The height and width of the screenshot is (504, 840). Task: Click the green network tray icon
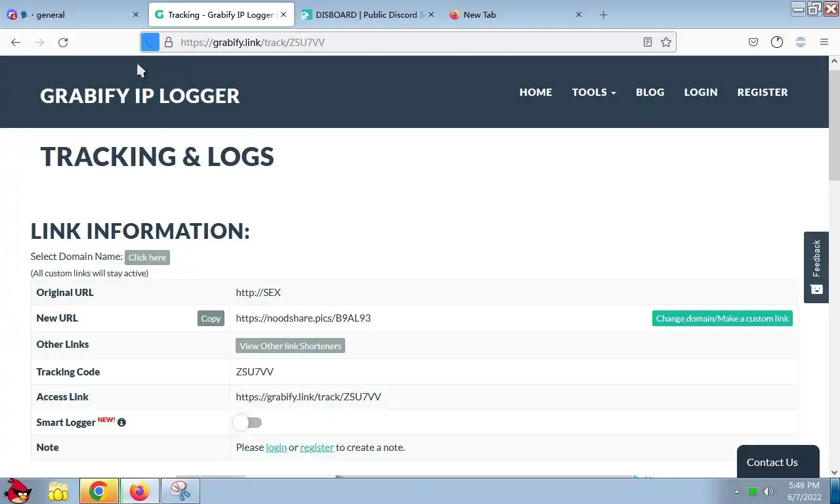point(753,492)
